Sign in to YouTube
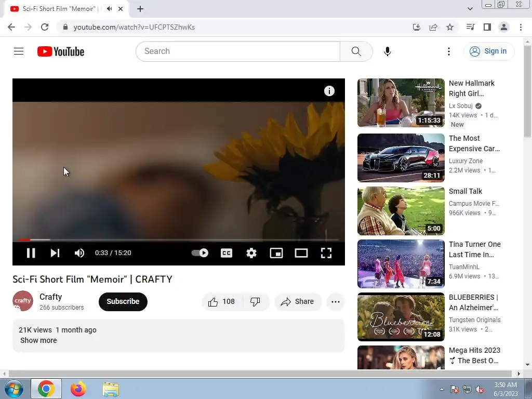This screenshot has height=399, width=532. (x=488, y=51)
